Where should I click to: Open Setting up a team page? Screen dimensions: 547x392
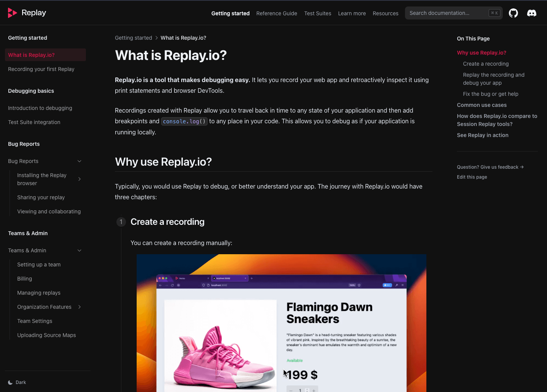[x=39, y=265]
